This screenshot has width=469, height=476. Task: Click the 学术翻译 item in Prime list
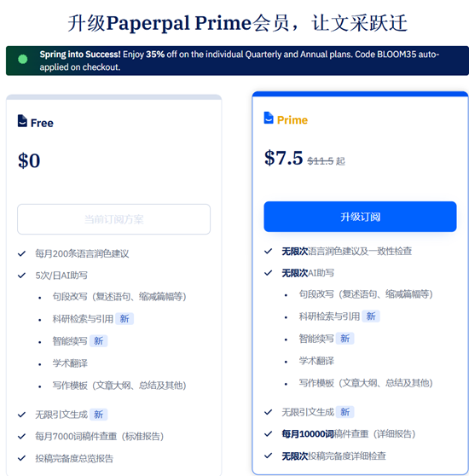pos(316,361)
